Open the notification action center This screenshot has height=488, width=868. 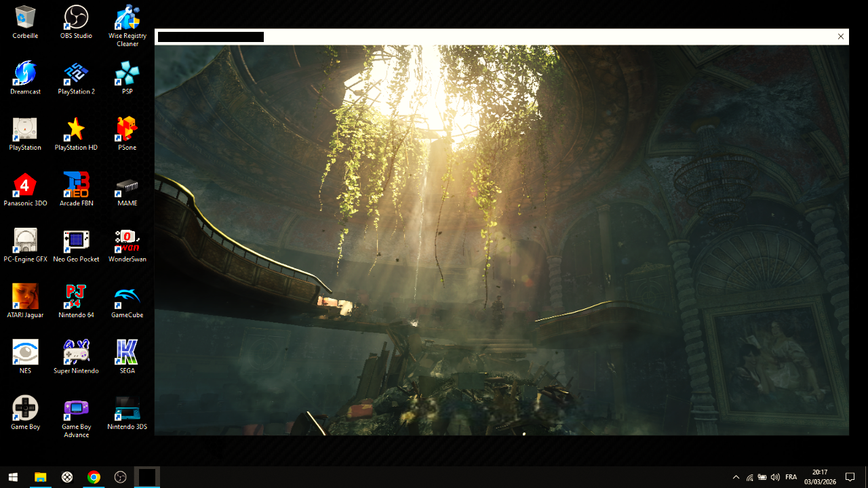(850, 477)
